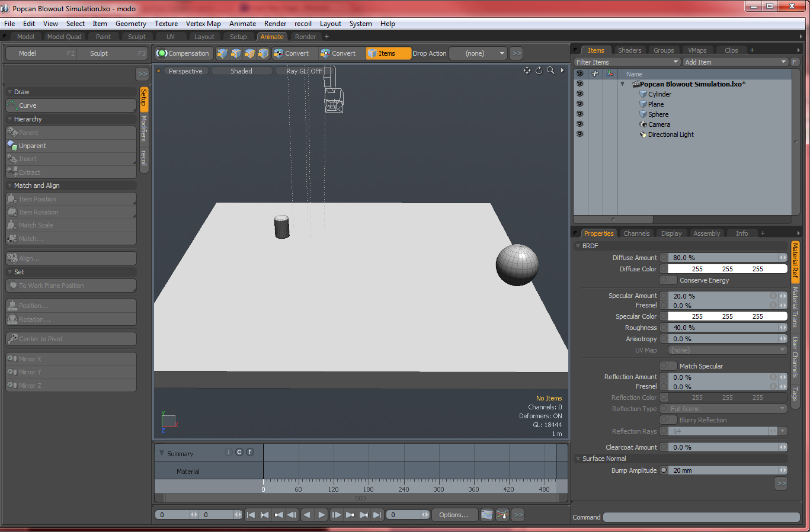This screenshot has height=532, width=810.
Task: Open the Animate menu
Action: tap(242, 24)
